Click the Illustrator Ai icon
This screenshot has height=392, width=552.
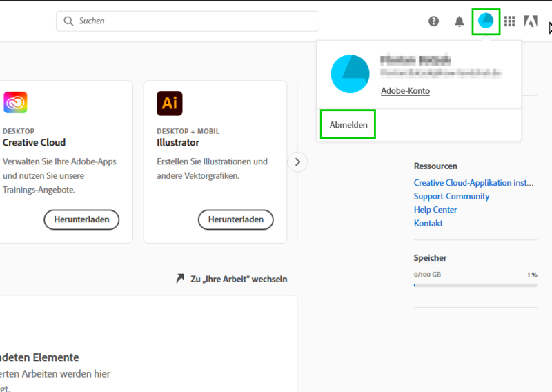click(x=169, y=103)
